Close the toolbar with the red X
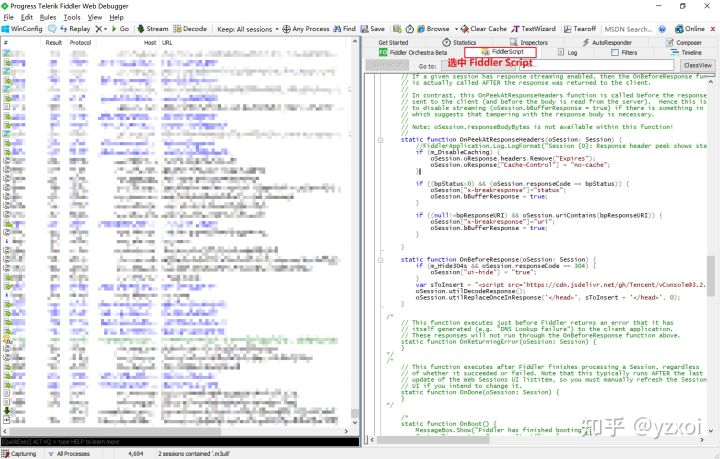The height and width of the screenshot is (459, 720). tap(713, 28)
